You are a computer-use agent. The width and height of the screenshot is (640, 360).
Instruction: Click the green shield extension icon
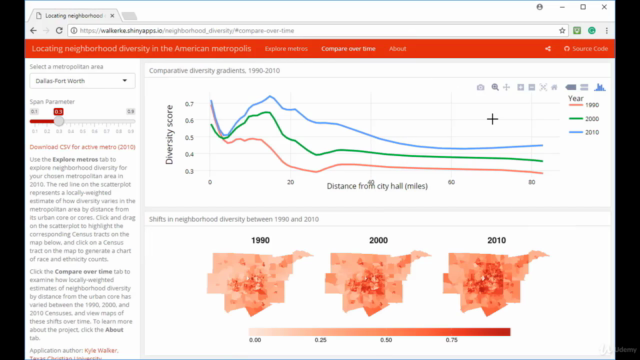click(x=577, y=31)
